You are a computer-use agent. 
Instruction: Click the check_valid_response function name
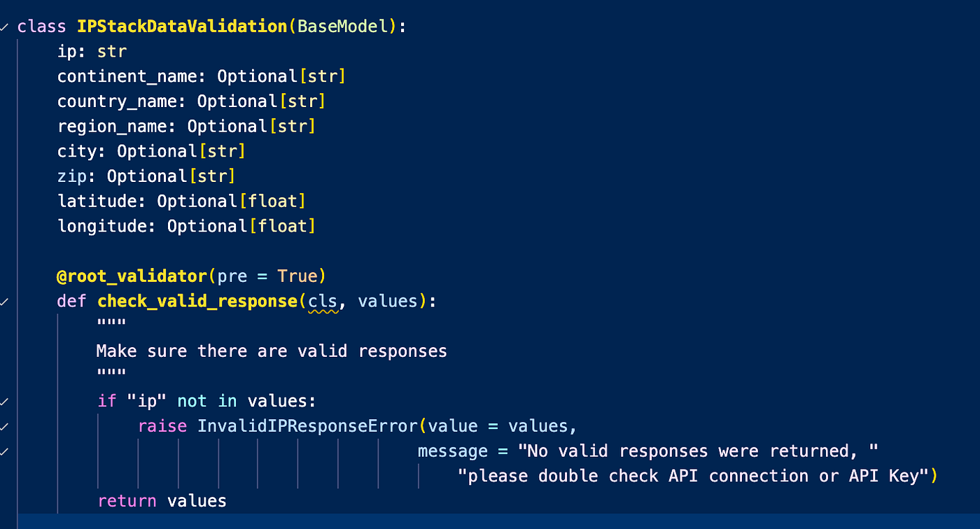[197, 302]
